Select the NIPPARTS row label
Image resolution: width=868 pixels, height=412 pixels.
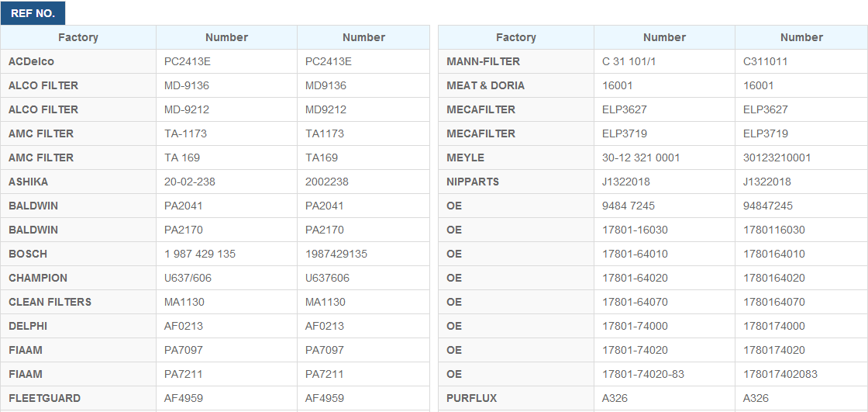(473, 182)
